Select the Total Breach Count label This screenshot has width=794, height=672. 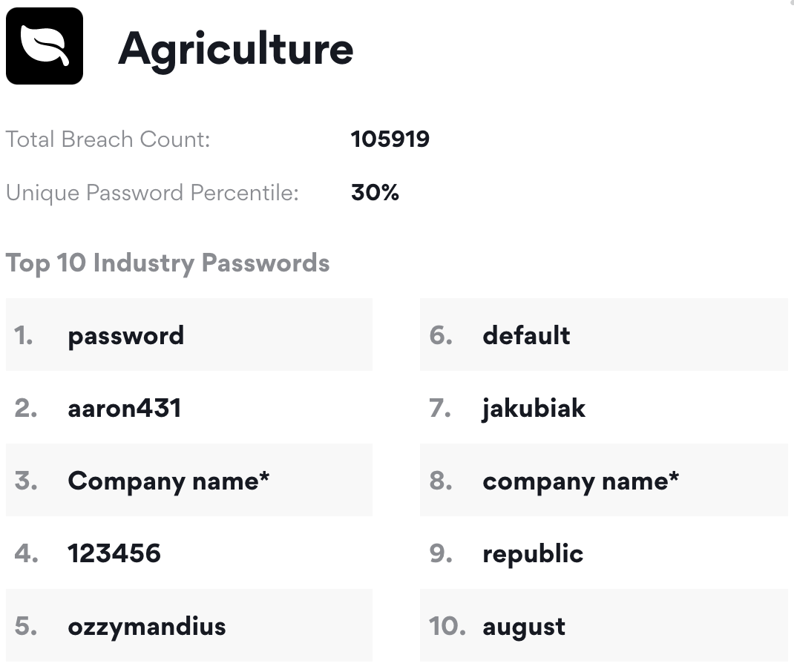coord(108,139)
